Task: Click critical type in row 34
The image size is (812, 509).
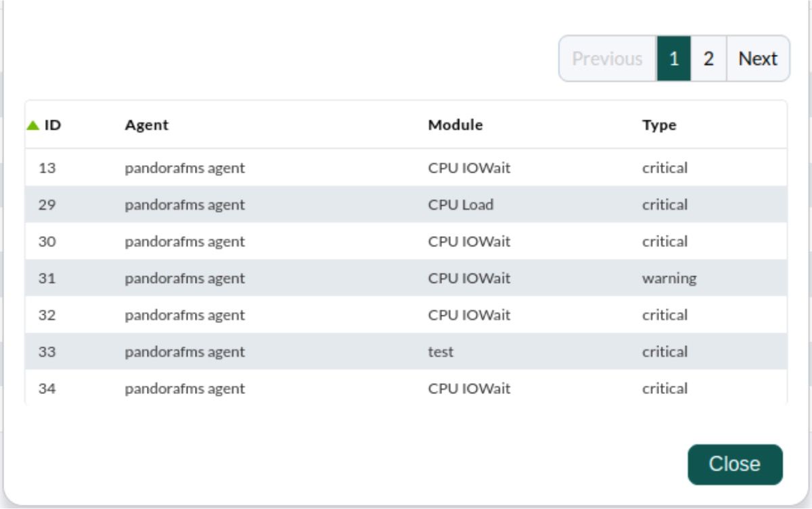Action: (x=664, y=389)
